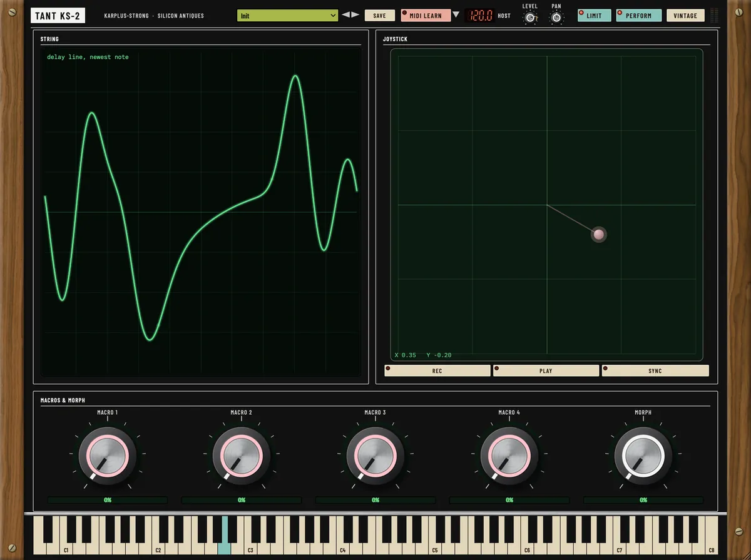Click the Morph knob
This screenshot has width=751, height=560.
pos(643,456)
